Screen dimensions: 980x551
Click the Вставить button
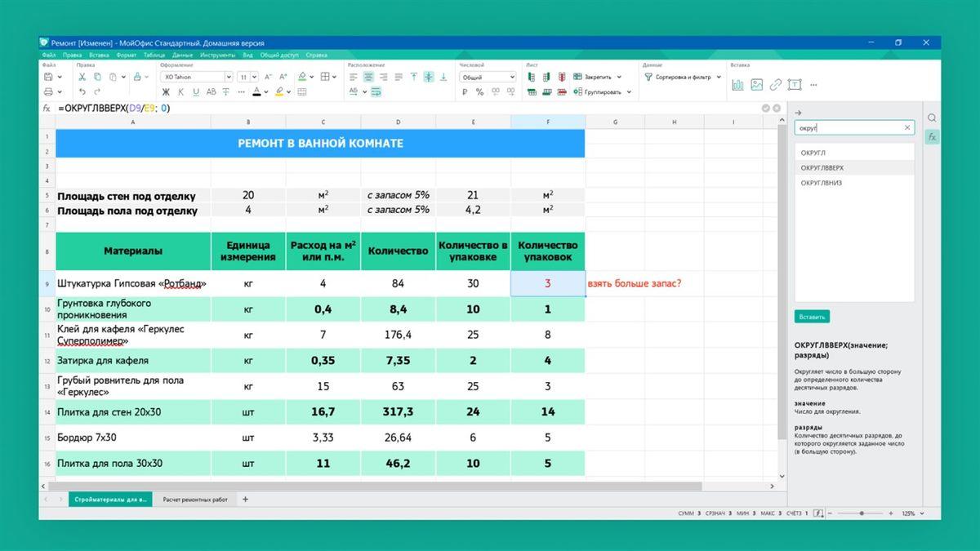812,316
